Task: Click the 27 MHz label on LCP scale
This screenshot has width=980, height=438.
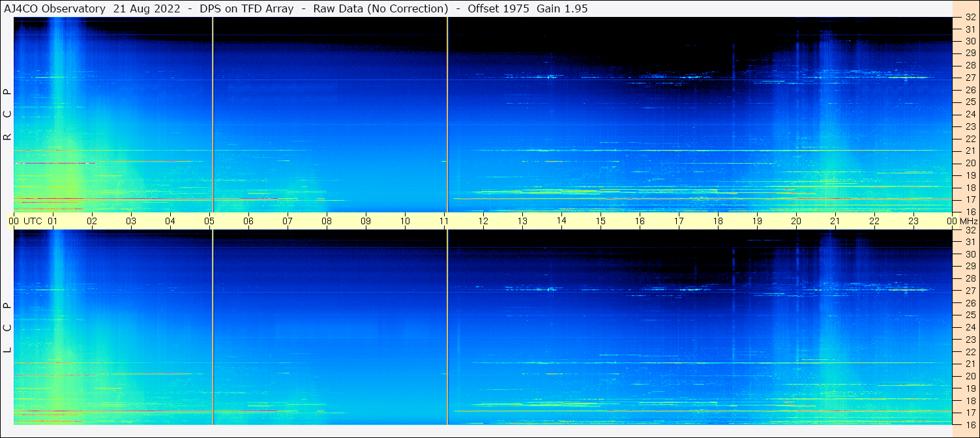Action: [x=970, y=291]
